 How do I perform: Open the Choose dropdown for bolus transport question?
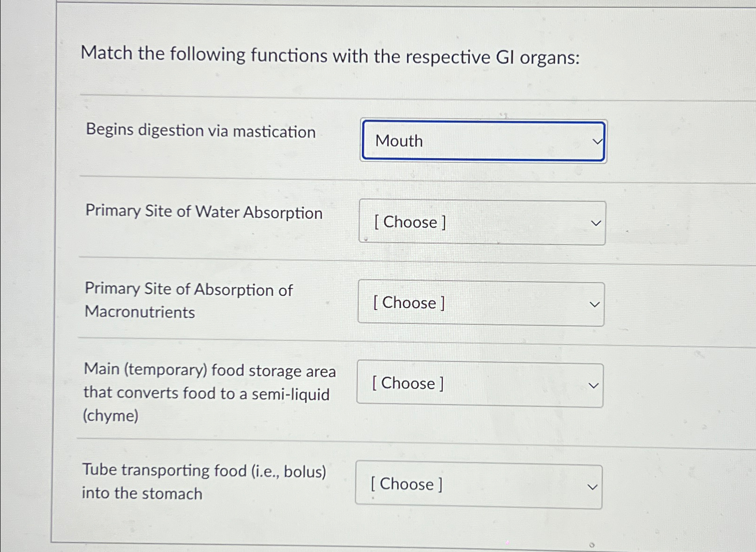pos(478,485)
